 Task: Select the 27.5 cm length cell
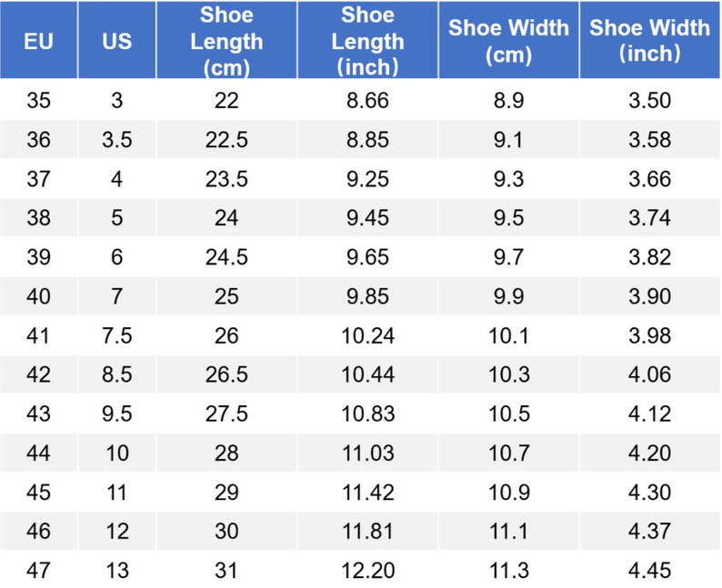(x=226, y=414)
